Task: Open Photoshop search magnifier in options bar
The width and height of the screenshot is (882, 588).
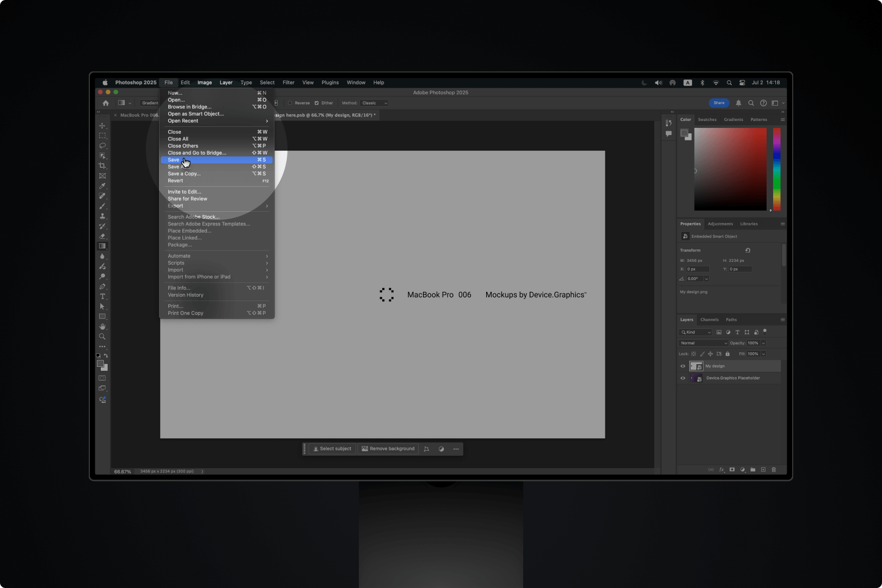Action: [x=751, y=103]
